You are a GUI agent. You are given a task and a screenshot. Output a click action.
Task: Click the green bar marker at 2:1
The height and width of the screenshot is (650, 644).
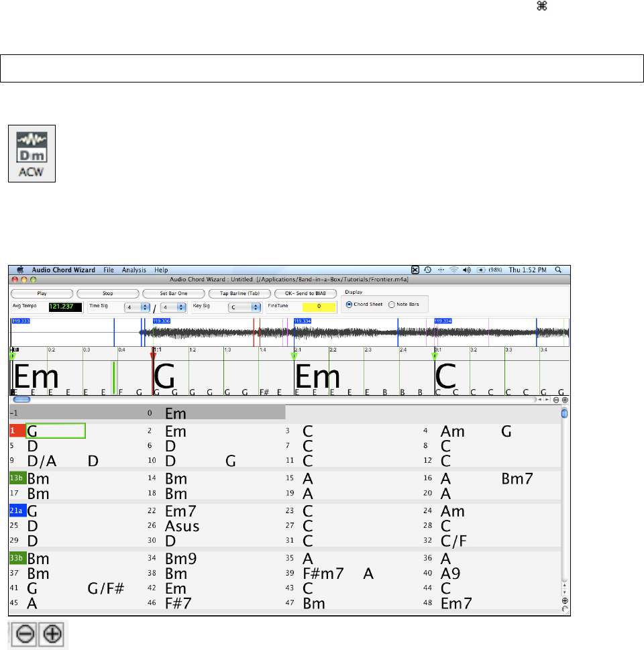(294, 356)
